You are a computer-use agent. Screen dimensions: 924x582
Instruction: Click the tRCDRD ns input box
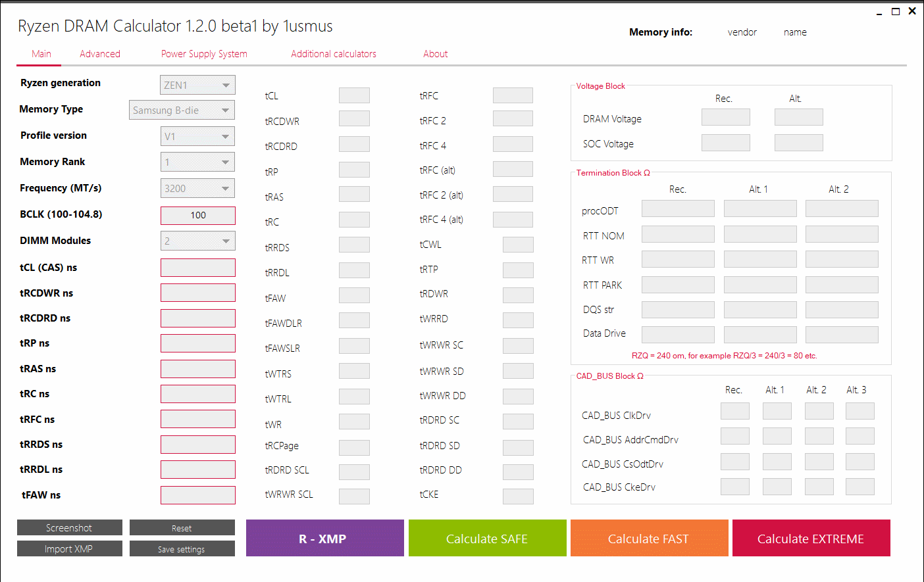[x=198, y=318]
